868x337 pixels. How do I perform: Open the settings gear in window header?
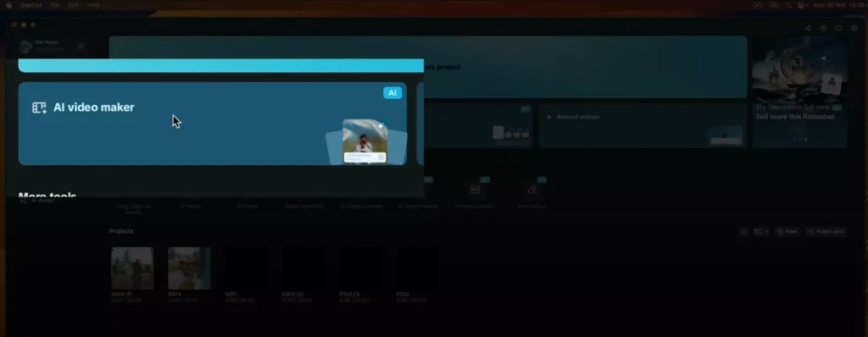pos(854,28)
